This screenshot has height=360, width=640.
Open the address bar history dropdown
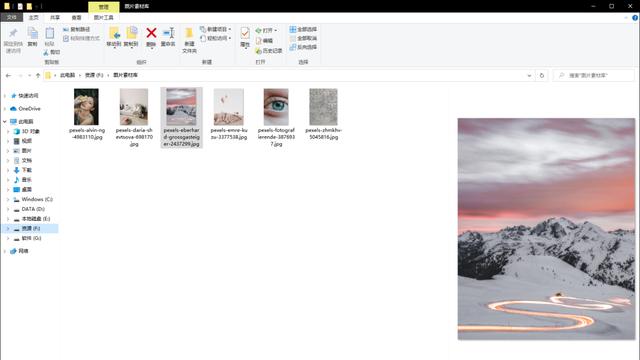click(x=529, y=76)
